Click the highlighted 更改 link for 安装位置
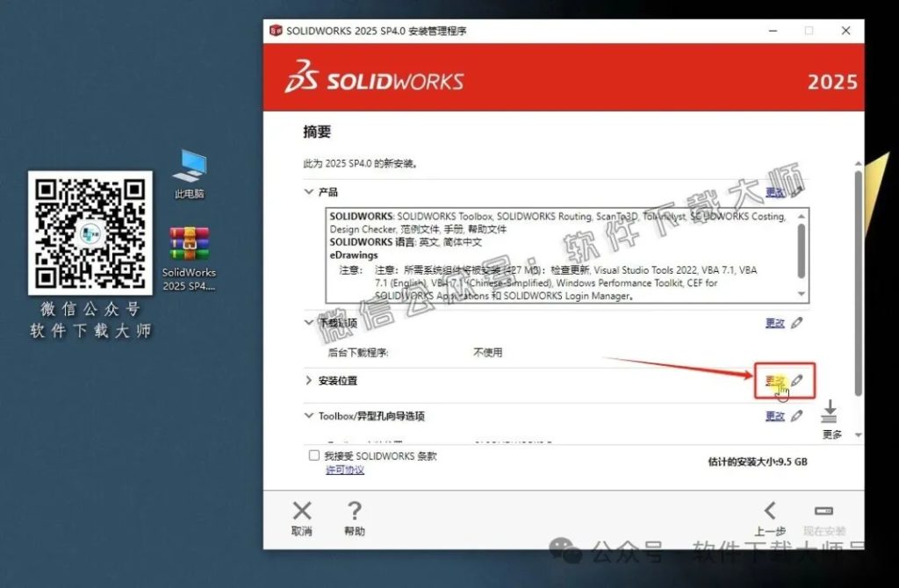This screenshot has height=588, width=899. click(775, 380)
